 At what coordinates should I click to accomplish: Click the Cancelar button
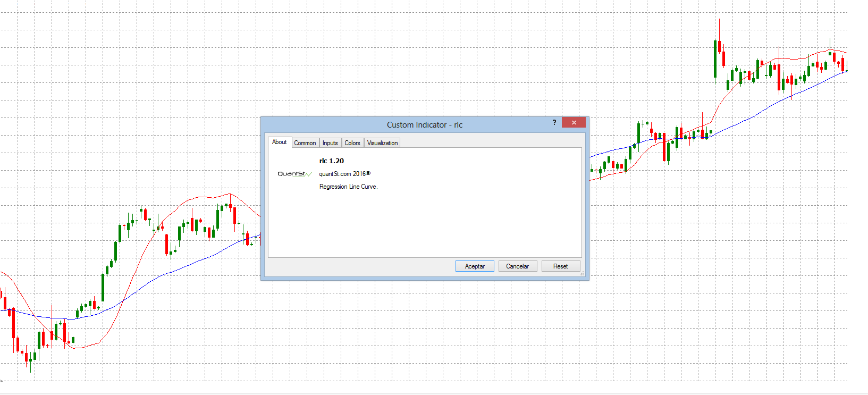[517, 266]
